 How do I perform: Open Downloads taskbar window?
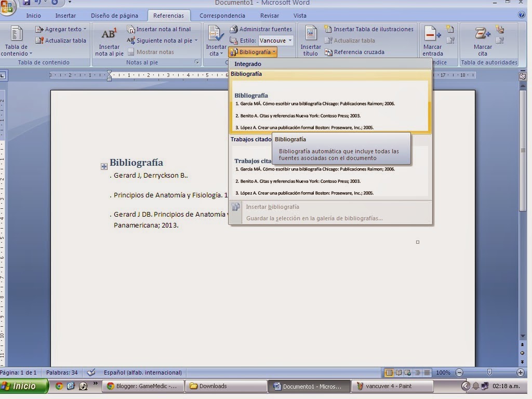[225, 386]
